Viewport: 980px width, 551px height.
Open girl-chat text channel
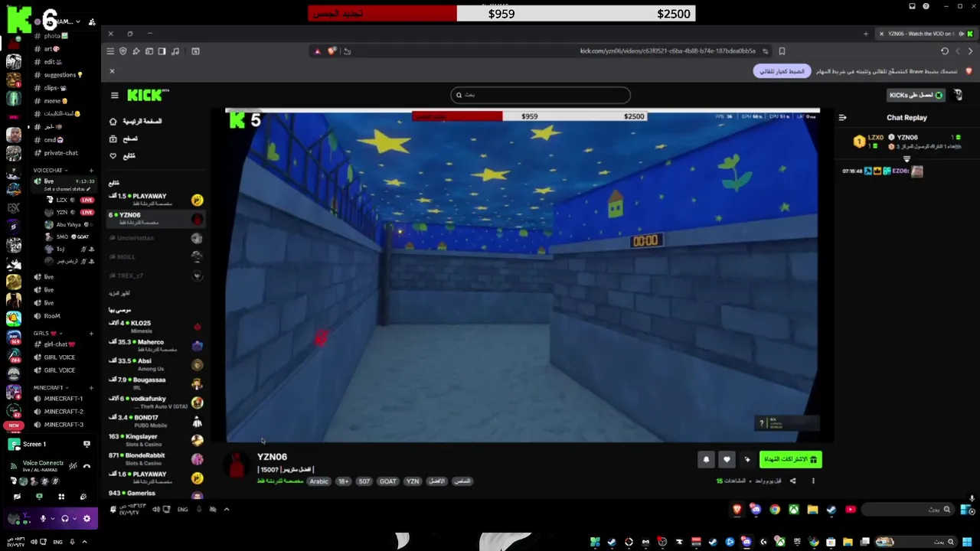(59, 344)
